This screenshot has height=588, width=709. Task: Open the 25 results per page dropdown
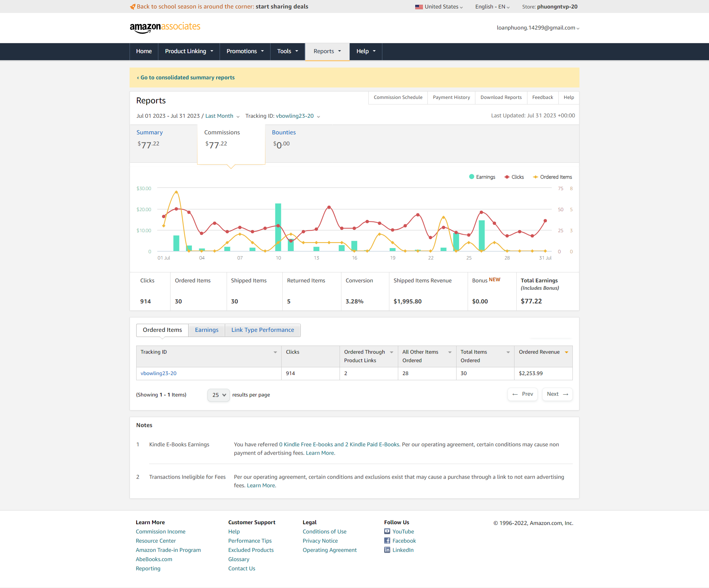tap(218, 395)
